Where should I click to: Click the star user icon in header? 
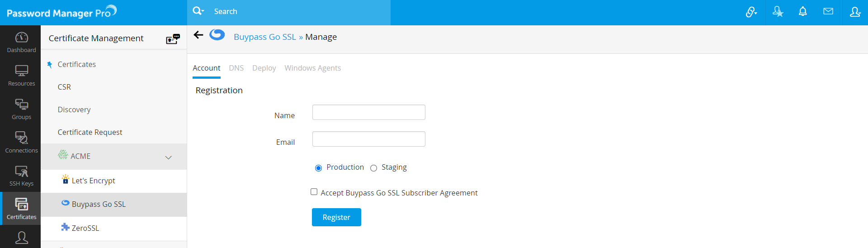tap(778, 12)
